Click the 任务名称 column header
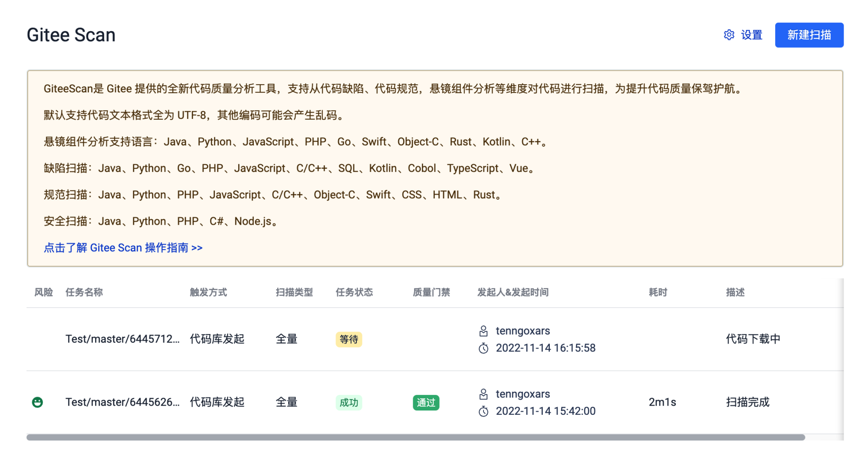The width and height of the screenshot is (868, 453). (x=84, y=292)
